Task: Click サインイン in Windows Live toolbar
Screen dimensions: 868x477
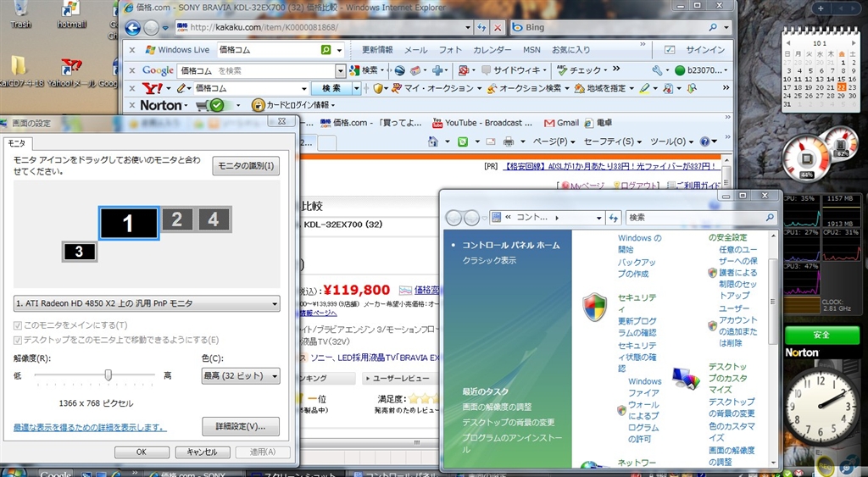Action: 705,50
